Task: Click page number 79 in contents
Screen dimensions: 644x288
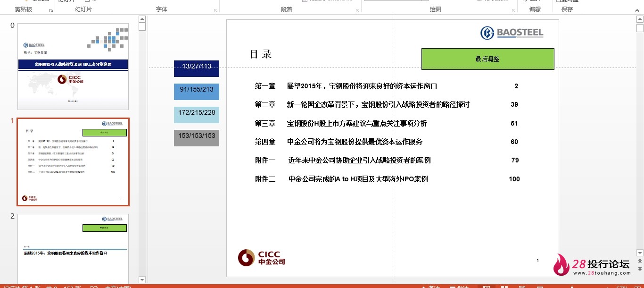Action: click(515, 161)
